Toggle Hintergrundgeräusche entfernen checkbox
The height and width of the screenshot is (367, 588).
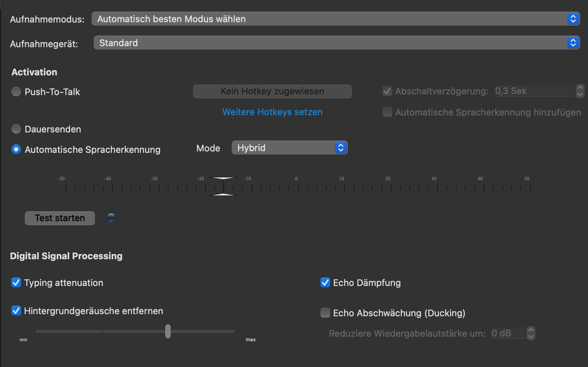tap(16, 311)
